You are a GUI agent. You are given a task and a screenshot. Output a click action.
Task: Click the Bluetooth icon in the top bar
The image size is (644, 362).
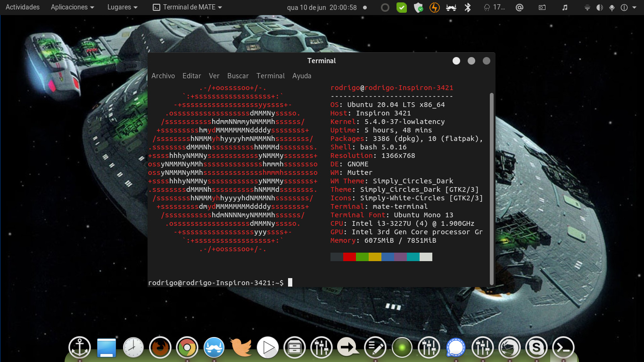pyautogui.click(x=468, y=8)
